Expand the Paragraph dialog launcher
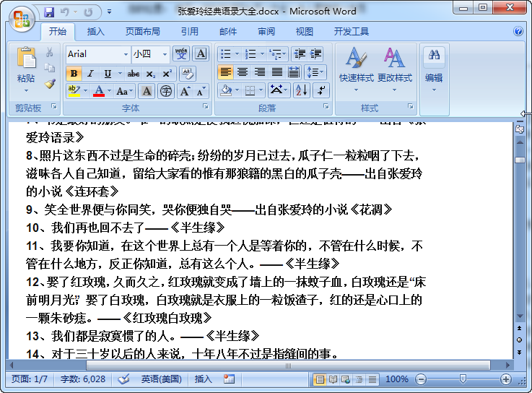The width and height of the screenshot is (532, 393). pos(326,107)
